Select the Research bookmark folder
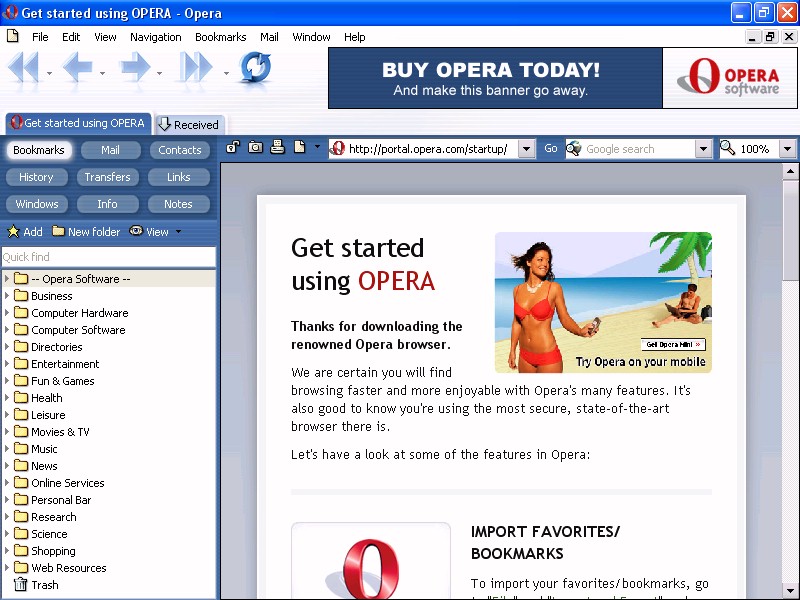This screenshot has height=600, width=800. click(x=54, y=517)
